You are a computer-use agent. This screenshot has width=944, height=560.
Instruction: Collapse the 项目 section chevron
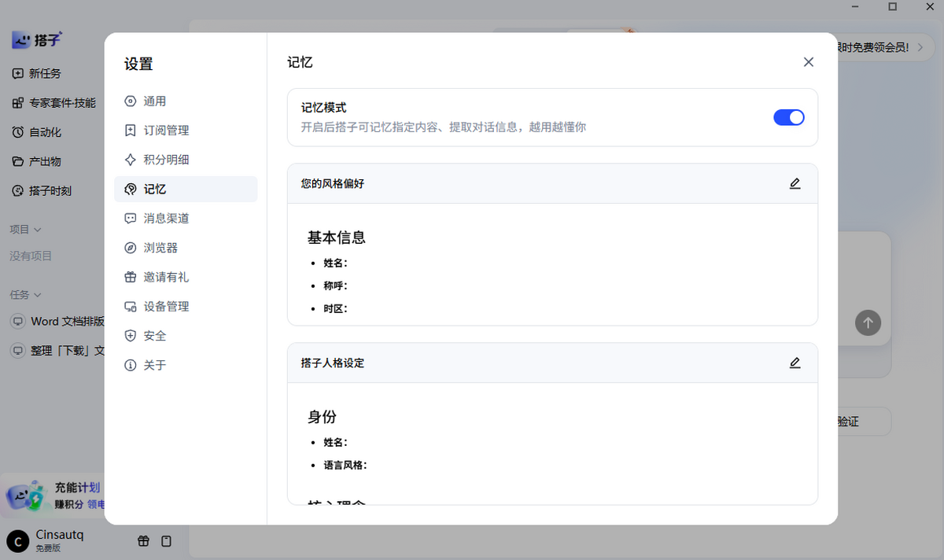[x=38, y=230]
